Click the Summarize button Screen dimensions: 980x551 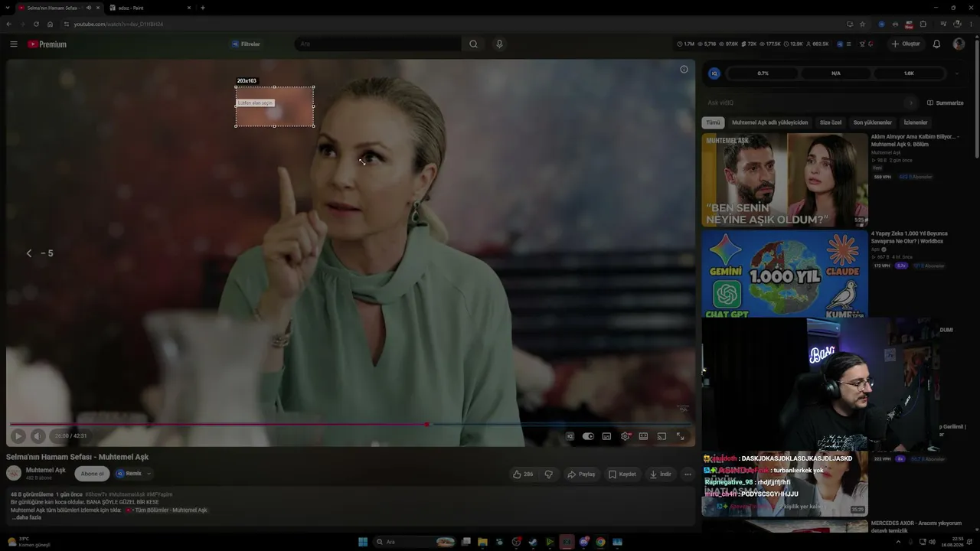946,103
